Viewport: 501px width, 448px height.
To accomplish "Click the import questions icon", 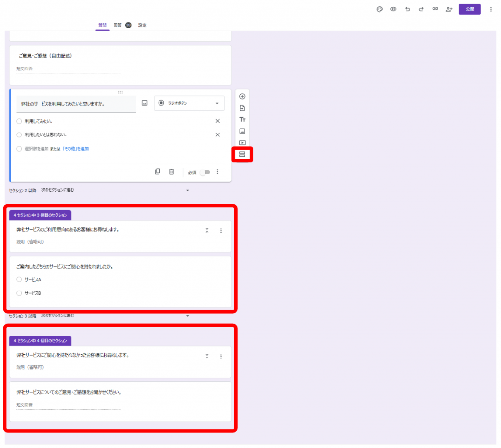I will (x=242, y=108).
